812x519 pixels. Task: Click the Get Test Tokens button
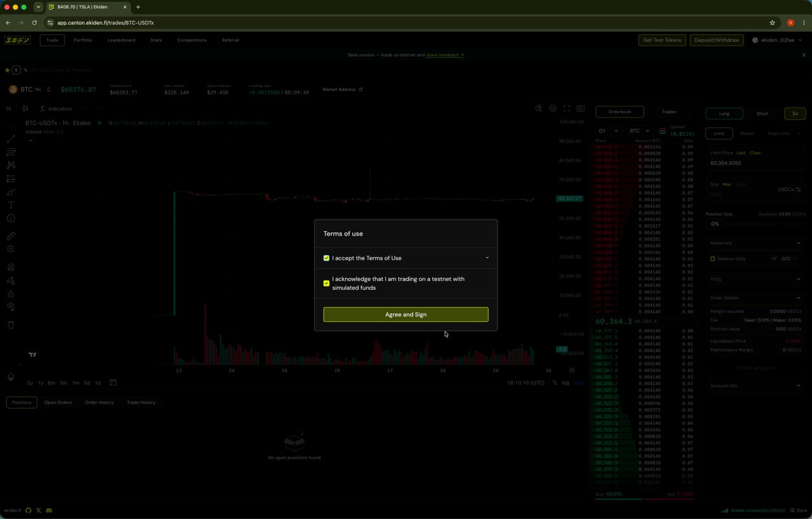(x=662, y=40)
